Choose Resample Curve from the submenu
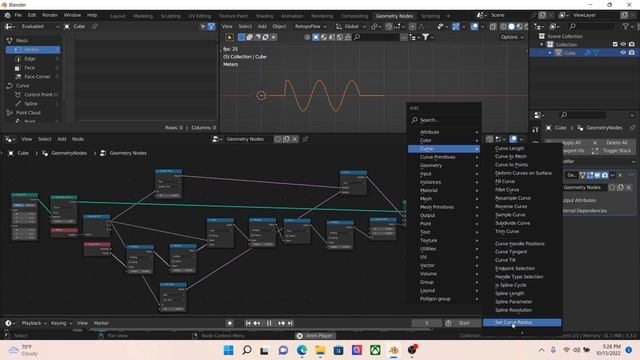This screenshot has height=360, width=640. pyautogui.click(x=513, y=198)
